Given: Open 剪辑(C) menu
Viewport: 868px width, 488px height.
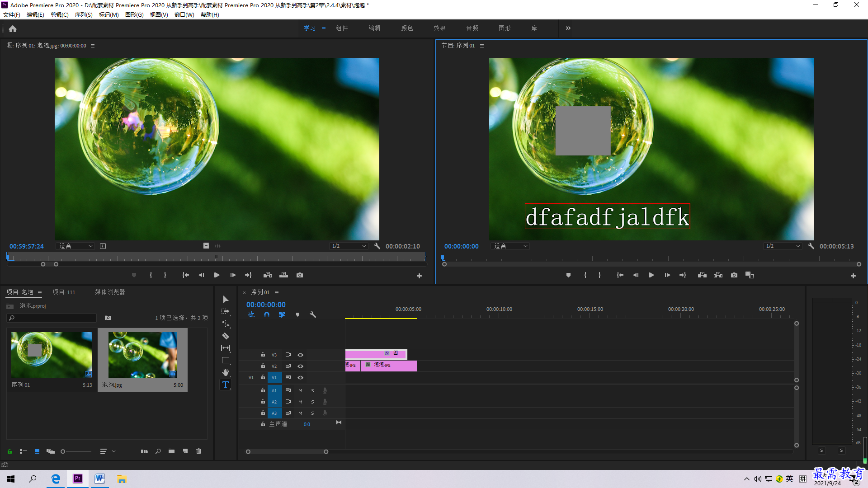Looking at the screenshot, I should pos(60,15).
